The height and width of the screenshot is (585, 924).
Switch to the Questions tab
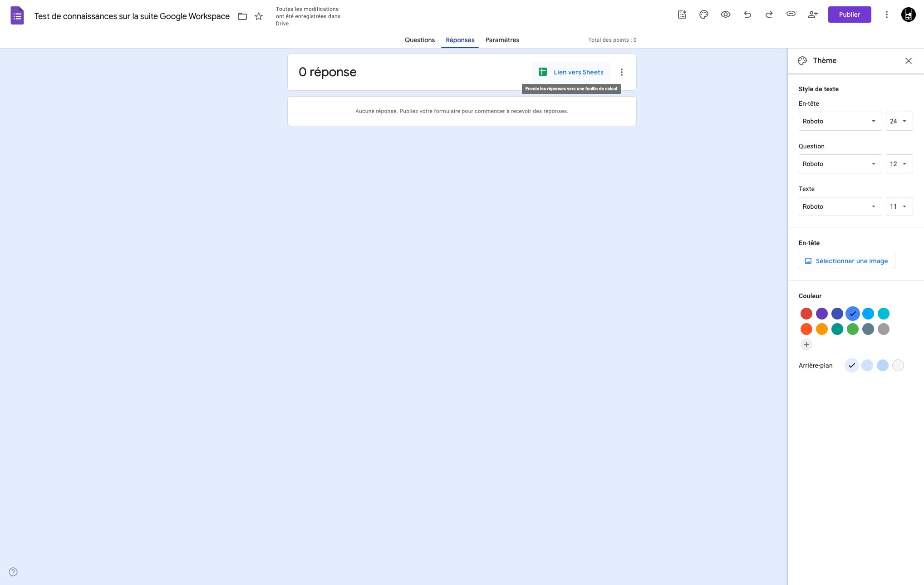pyautogui.click(x=419, y=40)
